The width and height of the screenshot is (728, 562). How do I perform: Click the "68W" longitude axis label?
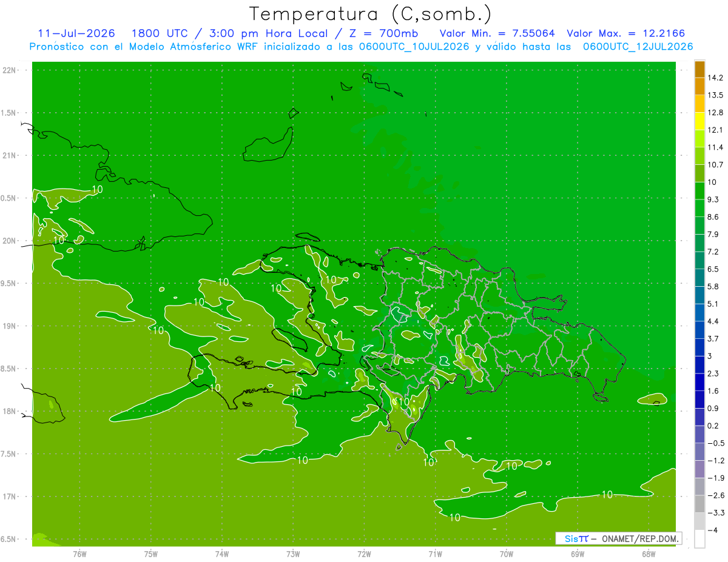point(649,554)
